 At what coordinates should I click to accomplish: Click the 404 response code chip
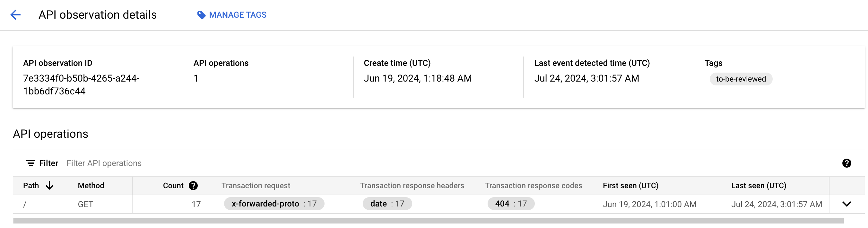(510, 204)
